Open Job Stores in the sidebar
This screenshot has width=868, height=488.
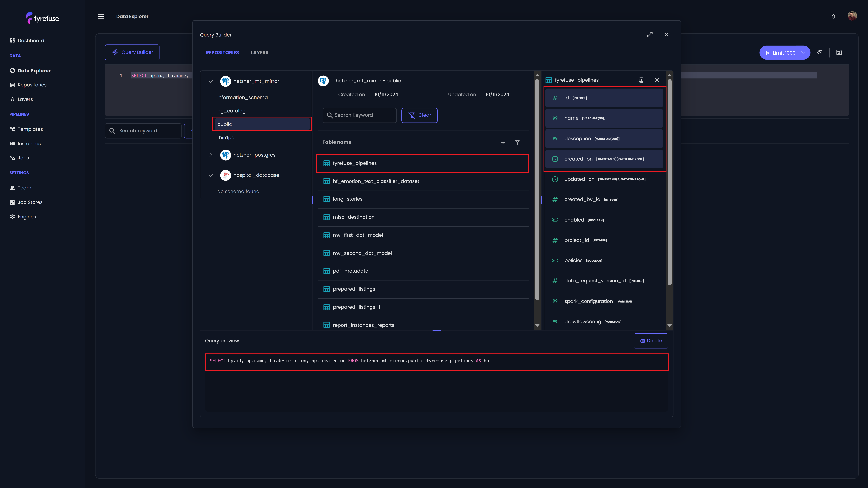coord(26,202)
